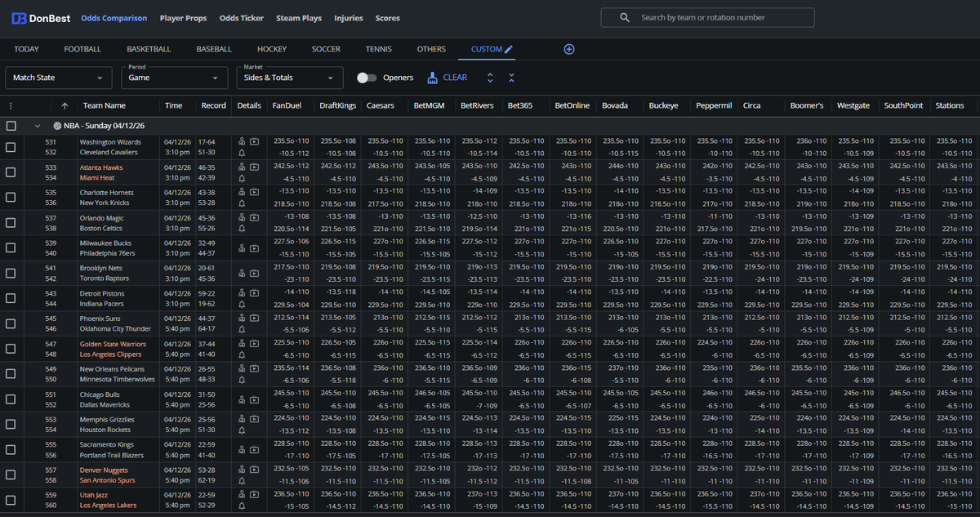Click the basketball icon beside NBA group
The image size is (980, 517).
57,126
